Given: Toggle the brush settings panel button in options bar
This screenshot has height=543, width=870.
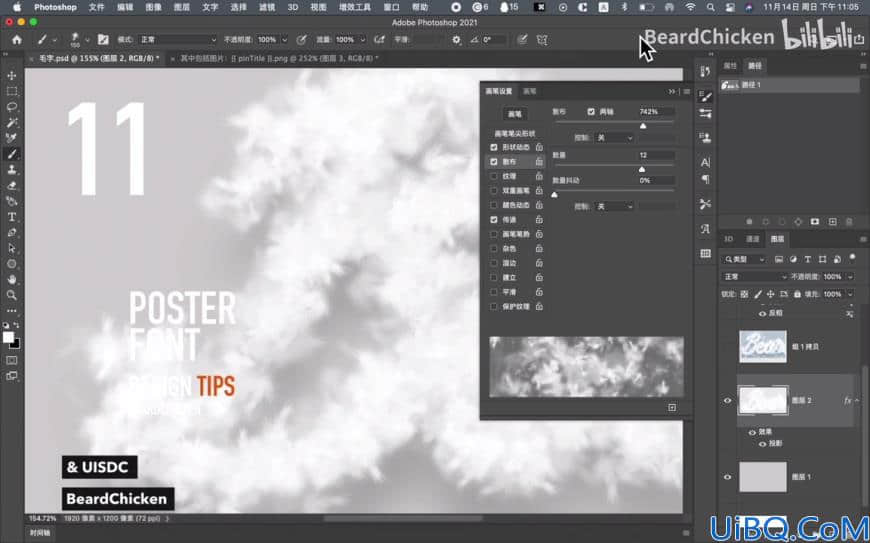Looking at the screenshot, I should tap(103, 40).
